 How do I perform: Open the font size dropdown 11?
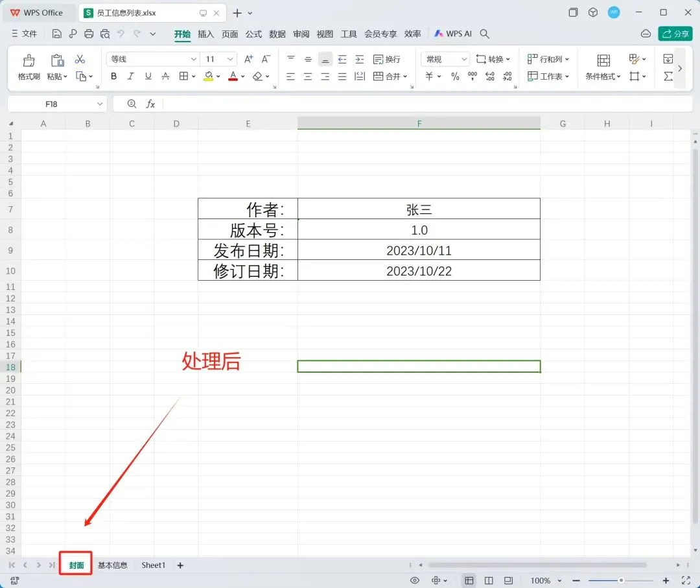(230, 59)
